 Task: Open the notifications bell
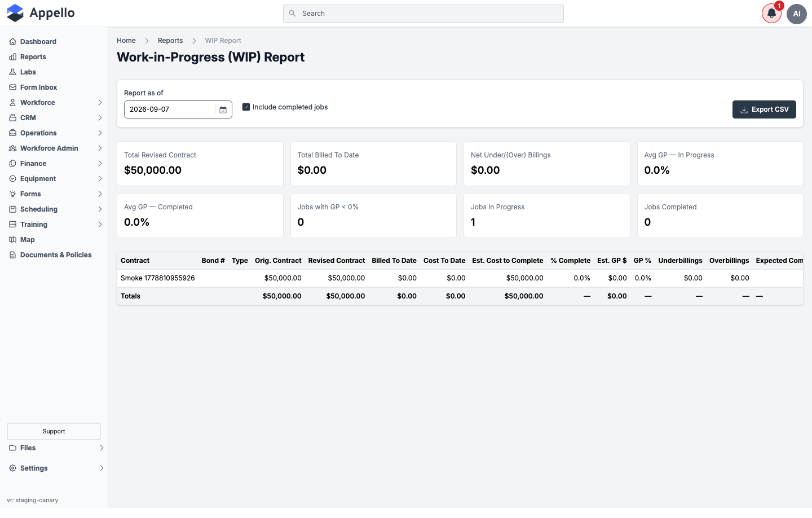(x=771, y=14)
